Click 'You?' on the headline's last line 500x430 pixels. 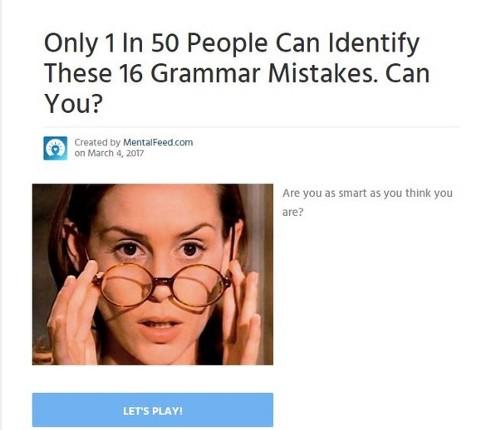[x=73, y=103]
